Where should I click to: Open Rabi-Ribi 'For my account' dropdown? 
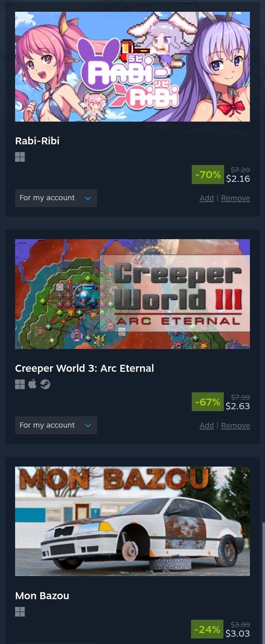[56, 198]
